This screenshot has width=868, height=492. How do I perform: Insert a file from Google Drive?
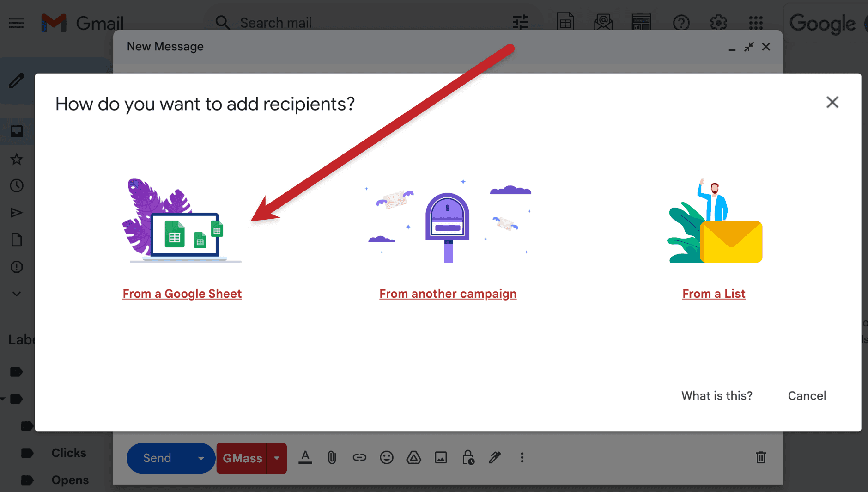(414, 458)
